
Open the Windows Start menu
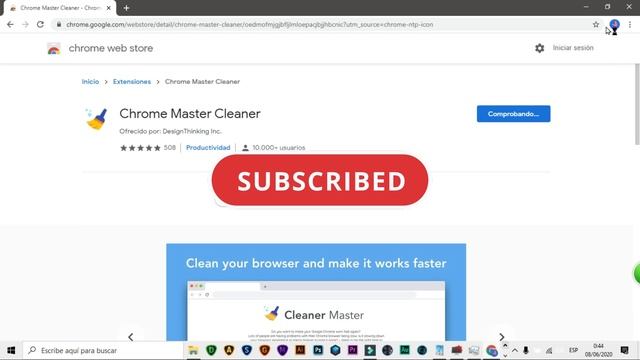(11, 350)
